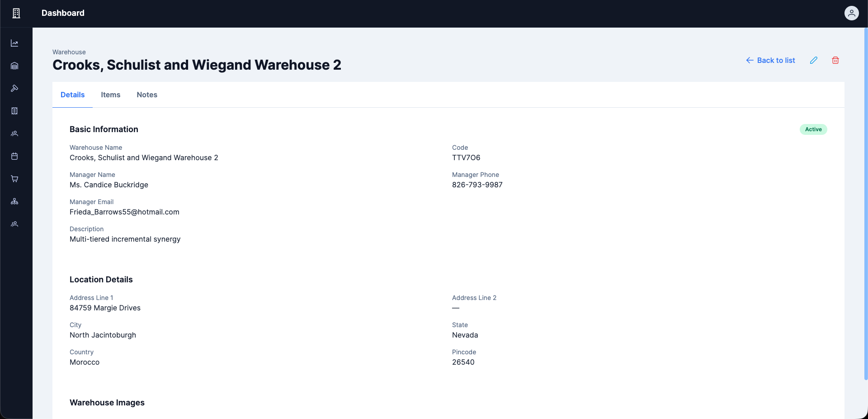
Task: Select the calendar icon in the sidebar
Action: tap(14, 156)
